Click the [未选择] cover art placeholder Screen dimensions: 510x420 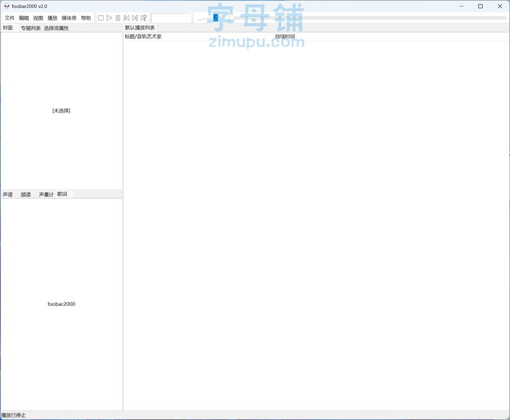point(61,111)
